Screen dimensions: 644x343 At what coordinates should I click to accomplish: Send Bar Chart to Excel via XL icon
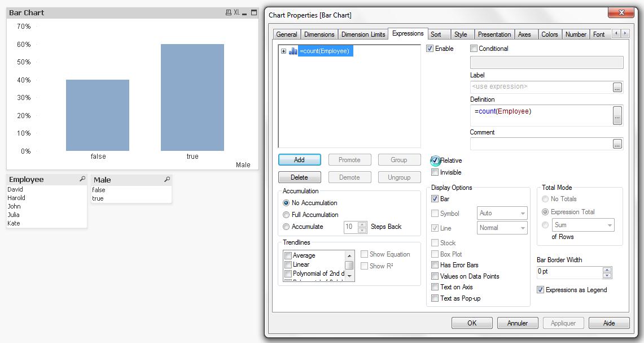click(x=236, y=13)
